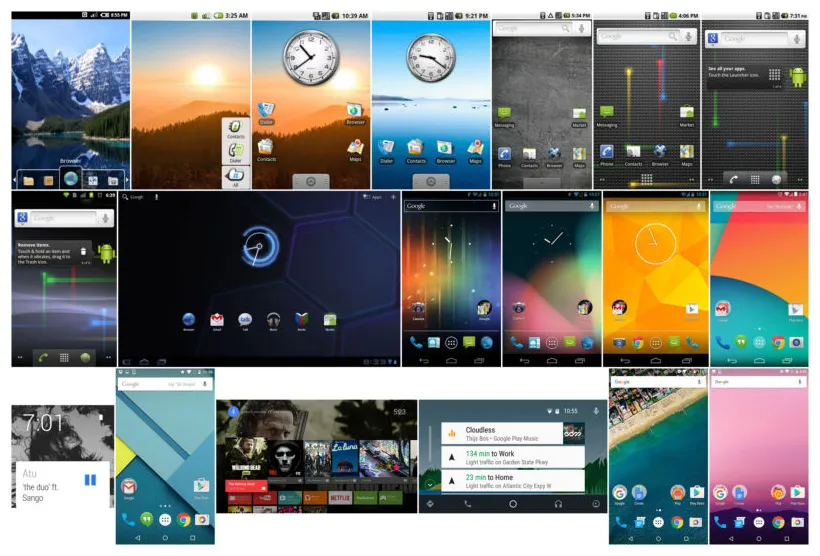Tap trash icon in the Remove items tip

(83, 251)
